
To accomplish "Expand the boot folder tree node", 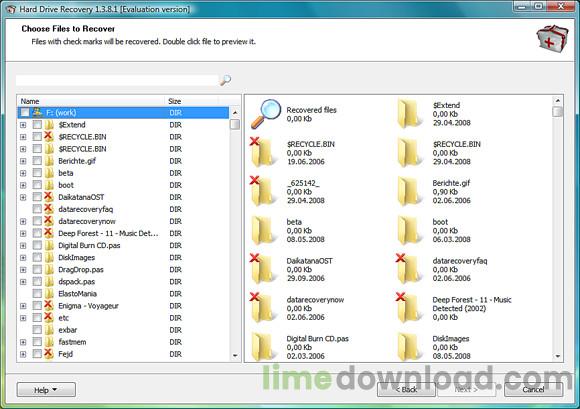I will tap(23, 185).
